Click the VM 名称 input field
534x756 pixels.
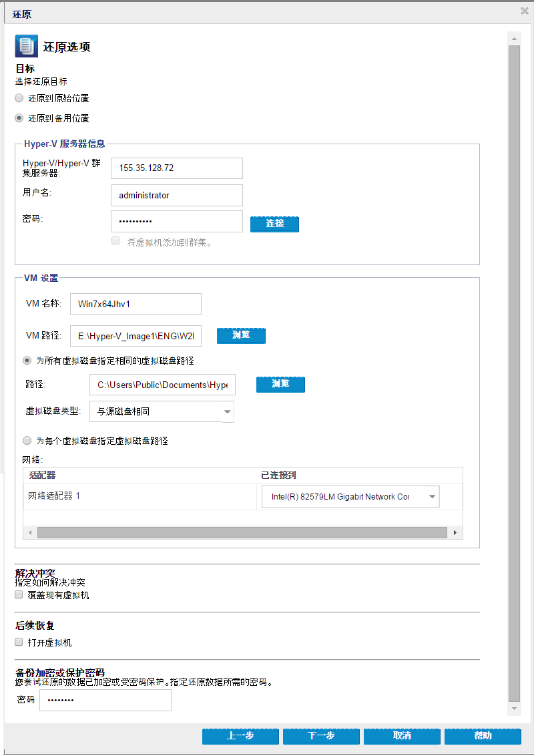(x=136, y=304)
